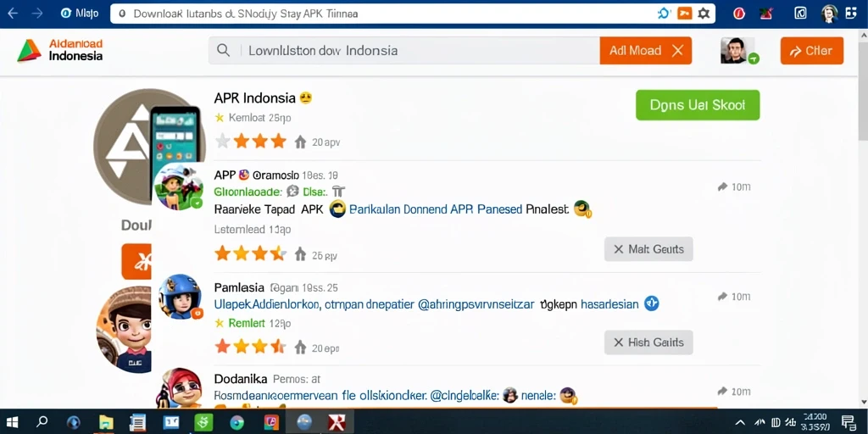Dismiss with the Hish Gairls button
The height and width of the screenshot is (434, 868).
click(x=648, y=342)
